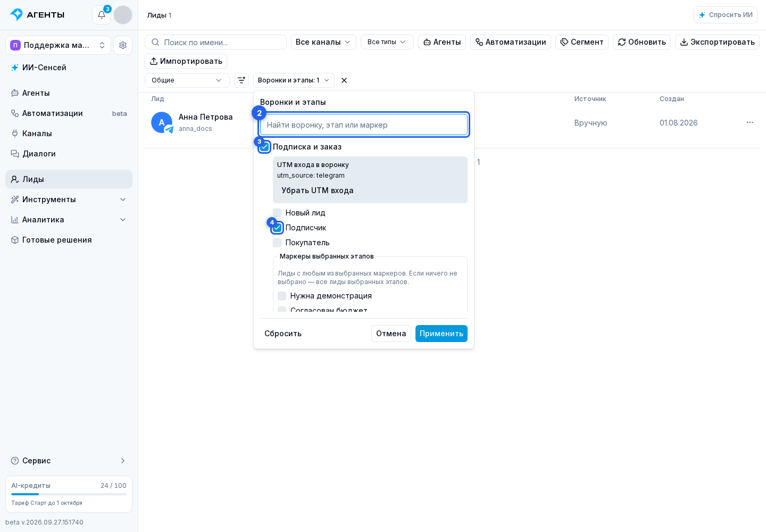Click the Отмена button

[391, 334]
